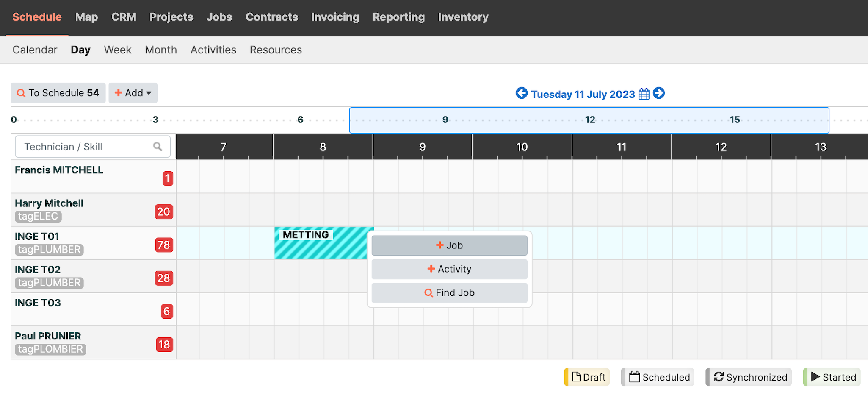Screen dimensions: 868x395
Task: Toggle the Started status filter
Action: (832, 377)
